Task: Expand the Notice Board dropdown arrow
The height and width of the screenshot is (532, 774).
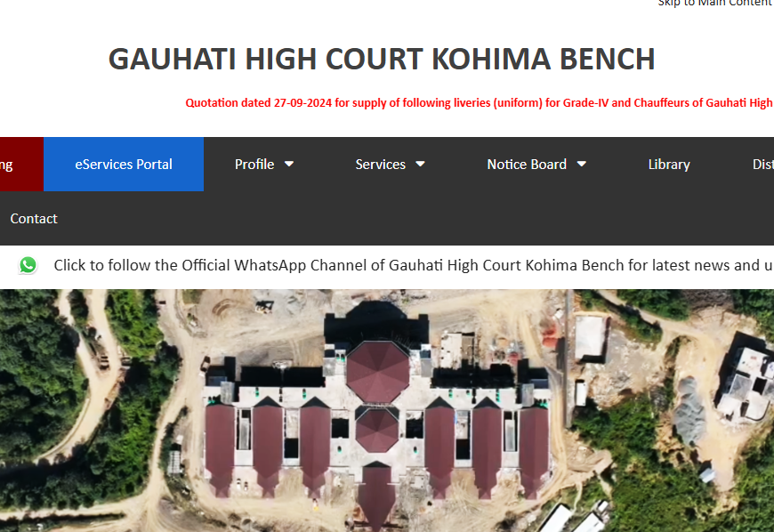Action: point(582,164)
